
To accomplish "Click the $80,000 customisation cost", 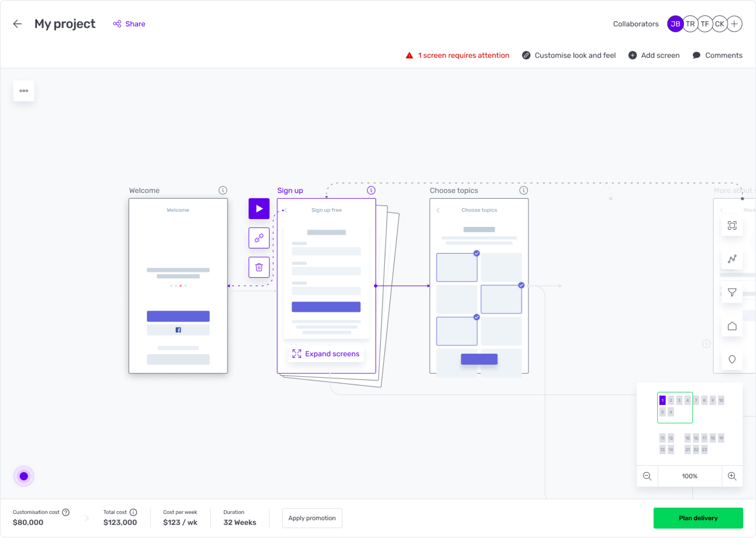I will point(28,522).
